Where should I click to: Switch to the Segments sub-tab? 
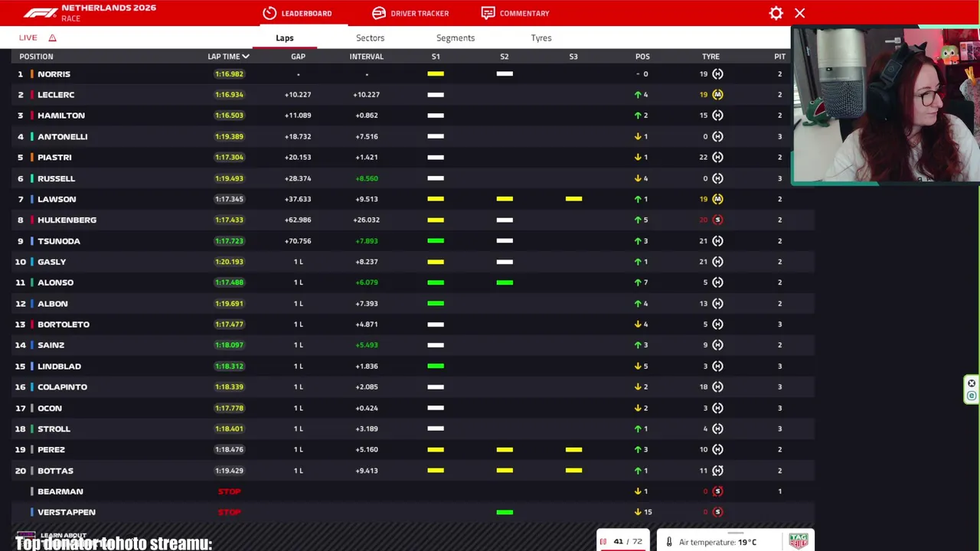point(456,37)
